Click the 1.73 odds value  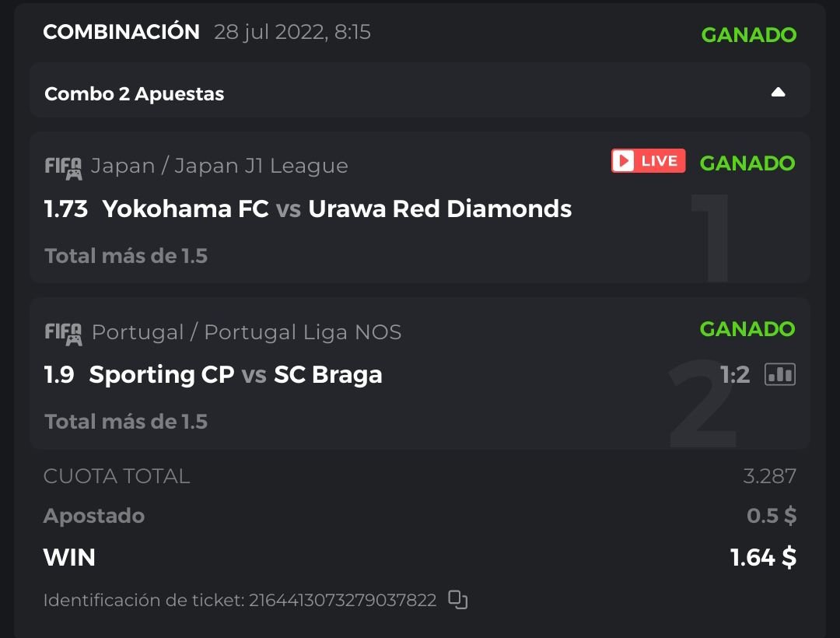tap(66, 209)
